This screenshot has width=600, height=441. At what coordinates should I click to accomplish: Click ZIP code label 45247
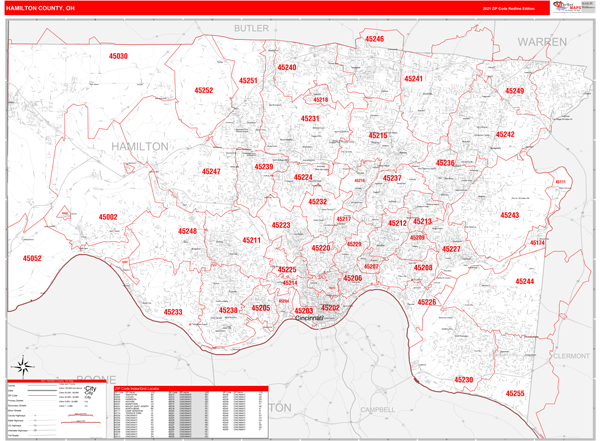tap(211, 172)
